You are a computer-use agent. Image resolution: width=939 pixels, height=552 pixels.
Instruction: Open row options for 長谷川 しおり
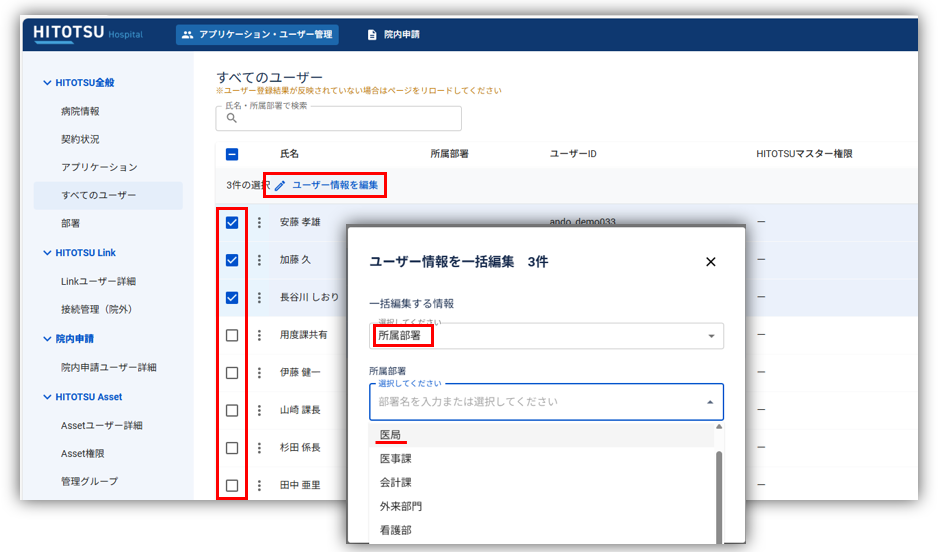[260, 298]
